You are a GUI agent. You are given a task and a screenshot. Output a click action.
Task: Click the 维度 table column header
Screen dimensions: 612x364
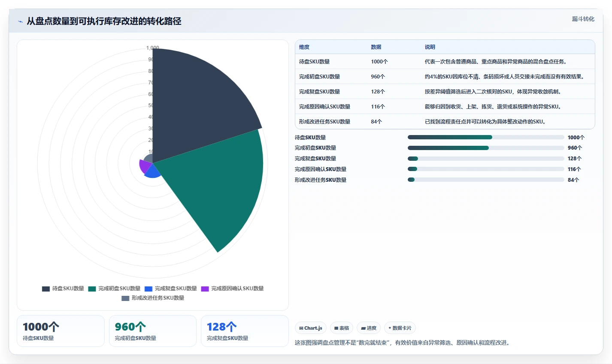[304, 47]
